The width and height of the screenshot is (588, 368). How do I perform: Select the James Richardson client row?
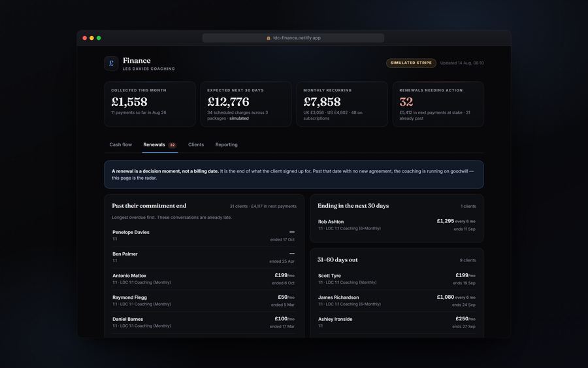tap(397, 301)
